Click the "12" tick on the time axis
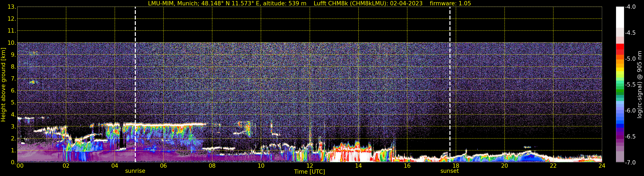This screenshot has height=176, width=644. 310,166
